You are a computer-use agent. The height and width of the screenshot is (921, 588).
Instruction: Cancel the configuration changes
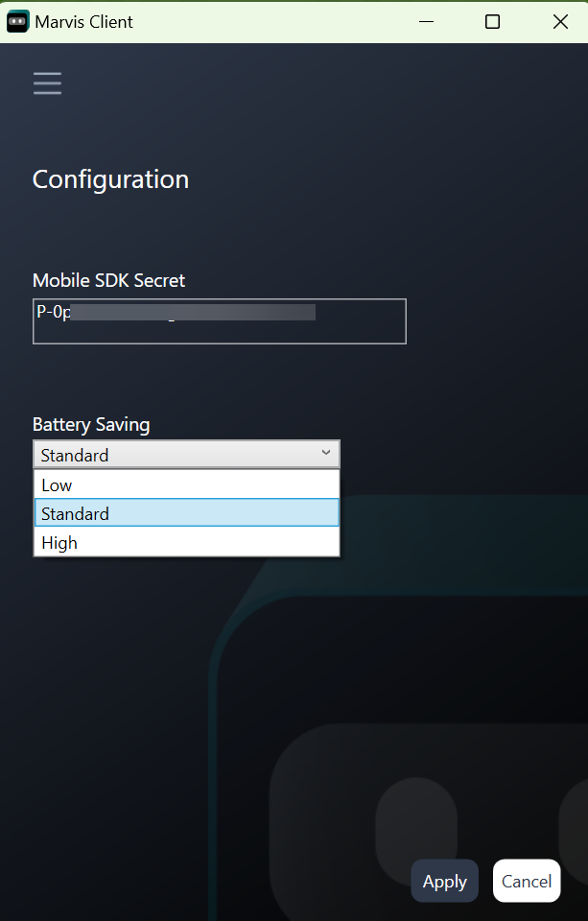coord(527,881)
